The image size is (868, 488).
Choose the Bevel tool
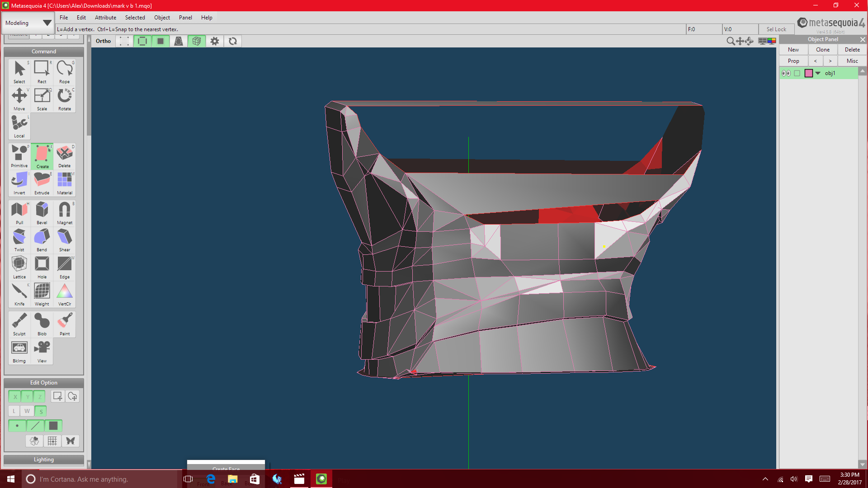tap(42, 213)
